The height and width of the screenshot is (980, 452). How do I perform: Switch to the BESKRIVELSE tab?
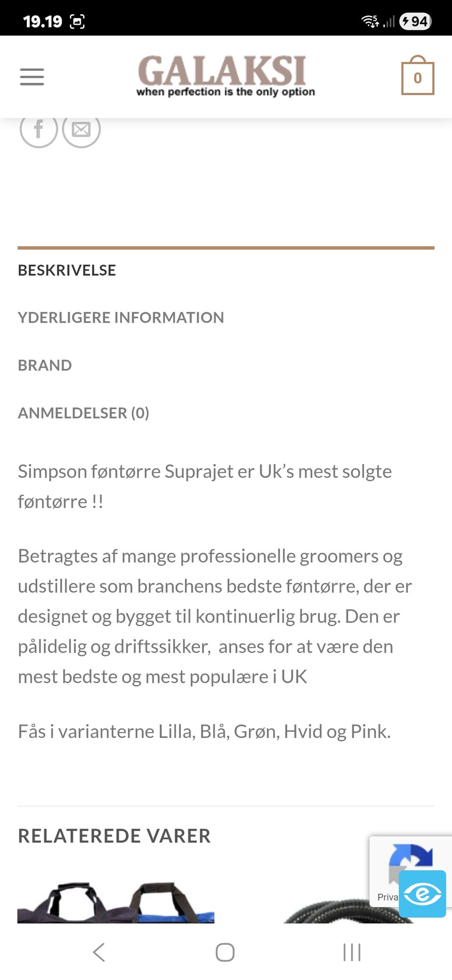[x=66, y=270]
